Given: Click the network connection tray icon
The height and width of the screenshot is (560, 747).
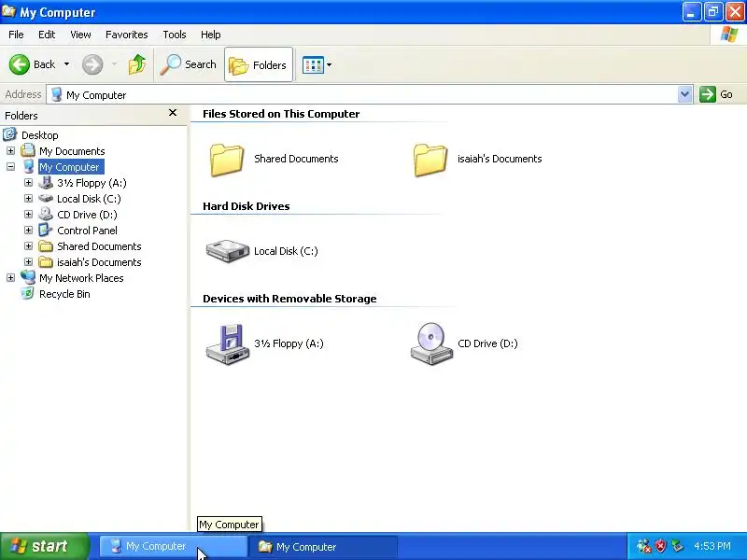Looking at the screenshot, I should (643, 546).
